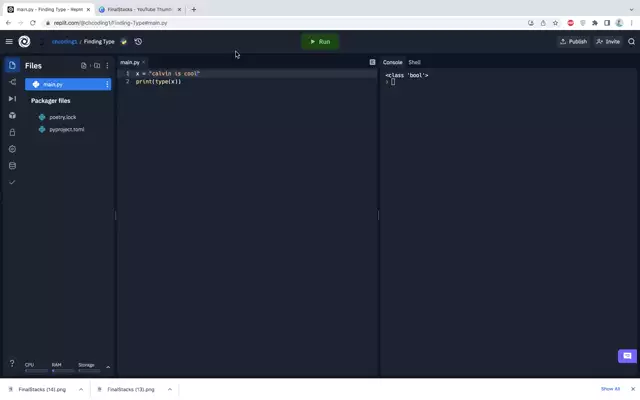Open the Debugger sidebar icon
The height and width of the screenshot is (400, 640).
[x=12, y=99]
